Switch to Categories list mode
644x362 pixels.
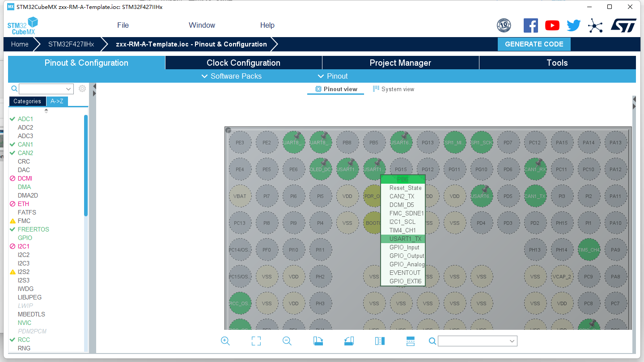pyautogui.click(x=27, y=101)
